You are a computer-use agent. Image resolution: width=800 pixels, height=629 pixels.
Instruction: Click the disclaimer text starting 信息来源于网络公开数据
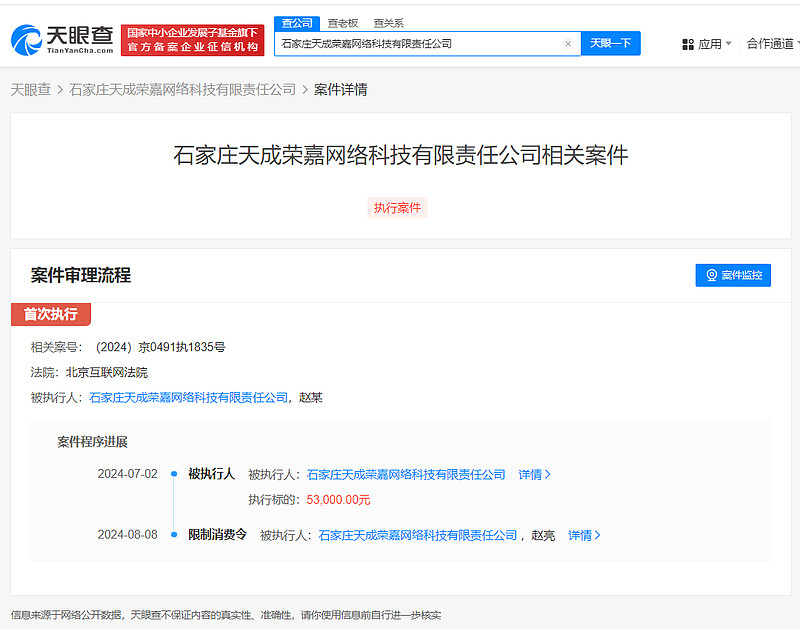226,615
